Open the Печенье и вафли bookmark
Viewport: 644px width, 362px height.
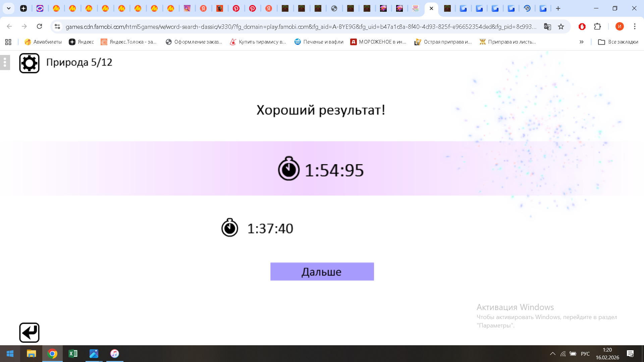click(319, 42)
